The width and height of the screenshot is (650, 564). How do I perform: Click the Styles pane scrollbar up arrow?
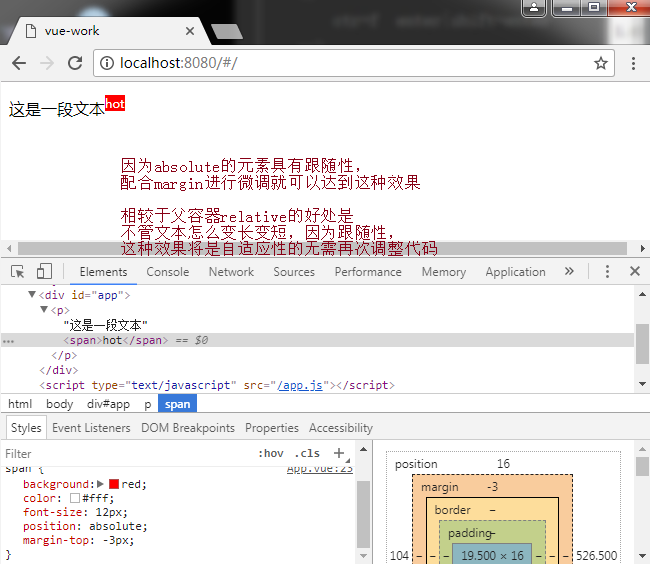(363, 449)
